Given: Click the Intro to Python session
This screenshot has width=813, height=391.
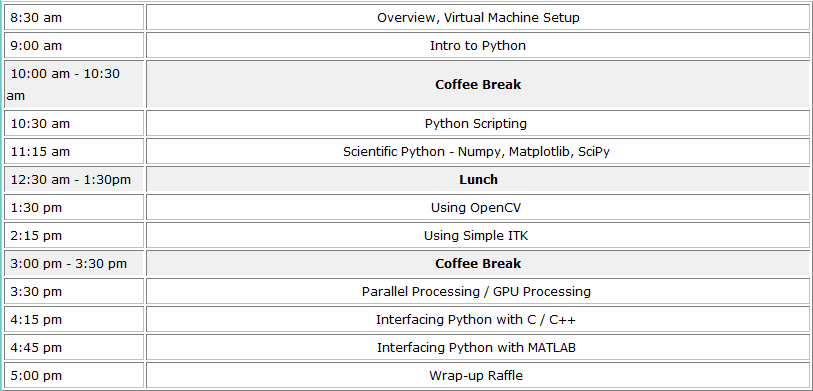Looking at the screenshot, I should coord(478,45).
